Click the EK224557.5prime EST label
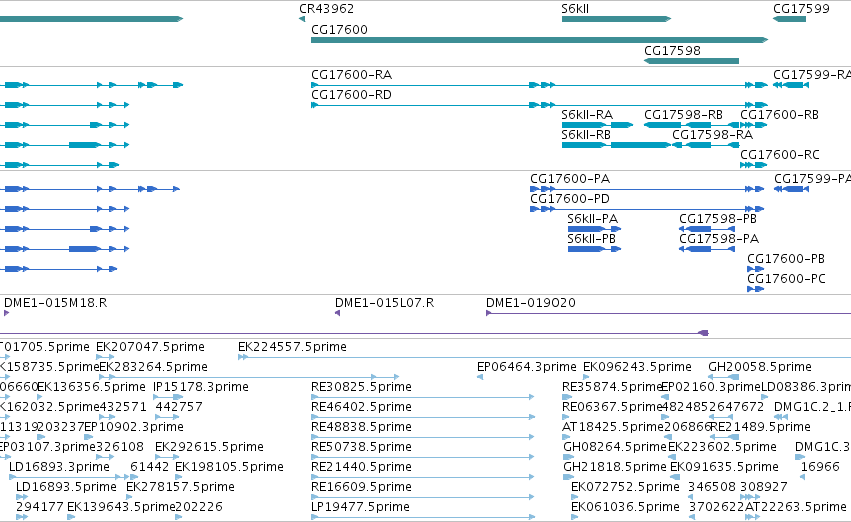The height and width of the screenshot is (522, 851). tap(292, 347)
